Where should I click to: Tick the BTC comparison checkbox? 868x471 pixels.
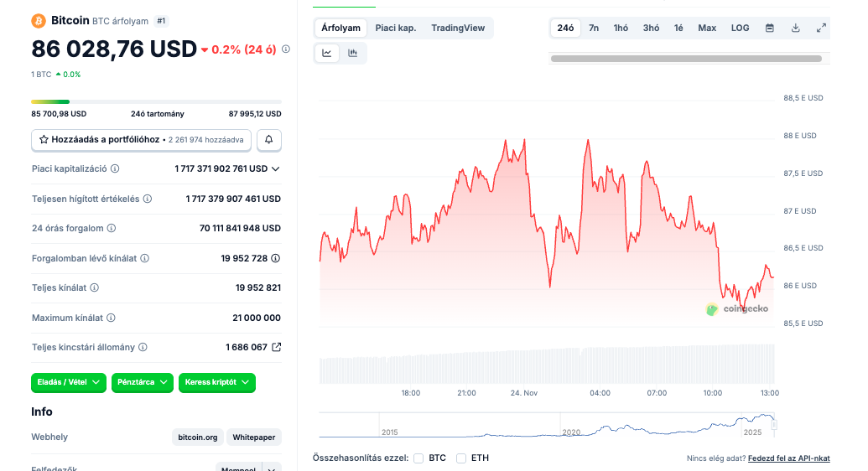[x=418, y=458]
